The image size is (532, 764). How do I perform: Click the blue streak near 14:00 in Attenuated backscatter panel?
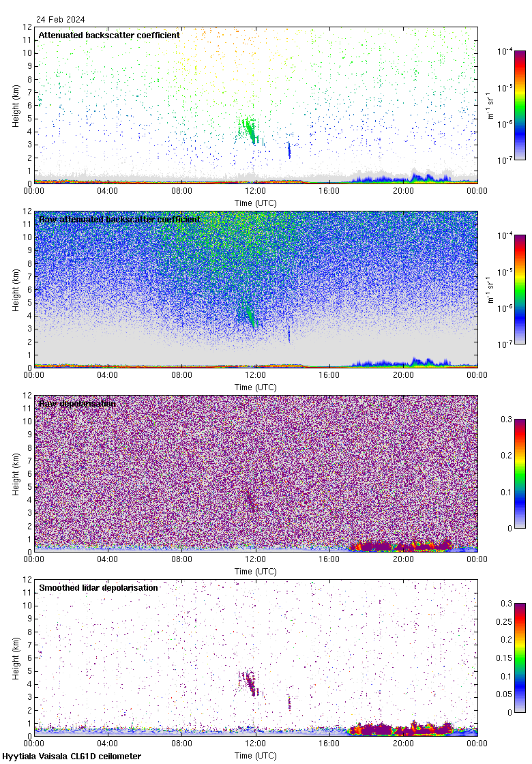[289, 150]
